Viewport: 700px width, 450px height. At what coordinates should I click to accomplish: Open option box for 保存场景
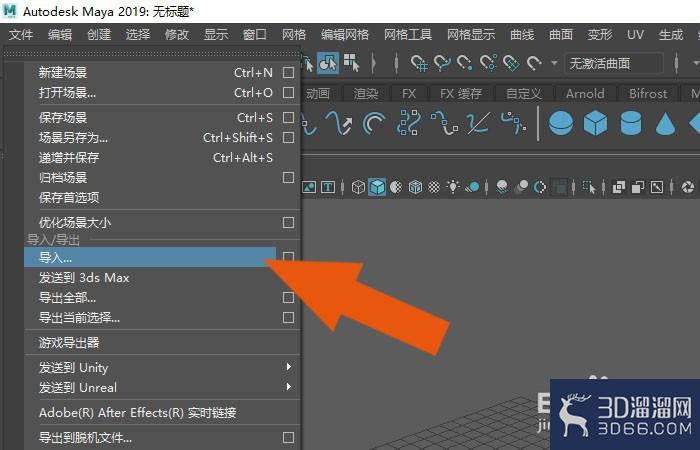(288, 117)
